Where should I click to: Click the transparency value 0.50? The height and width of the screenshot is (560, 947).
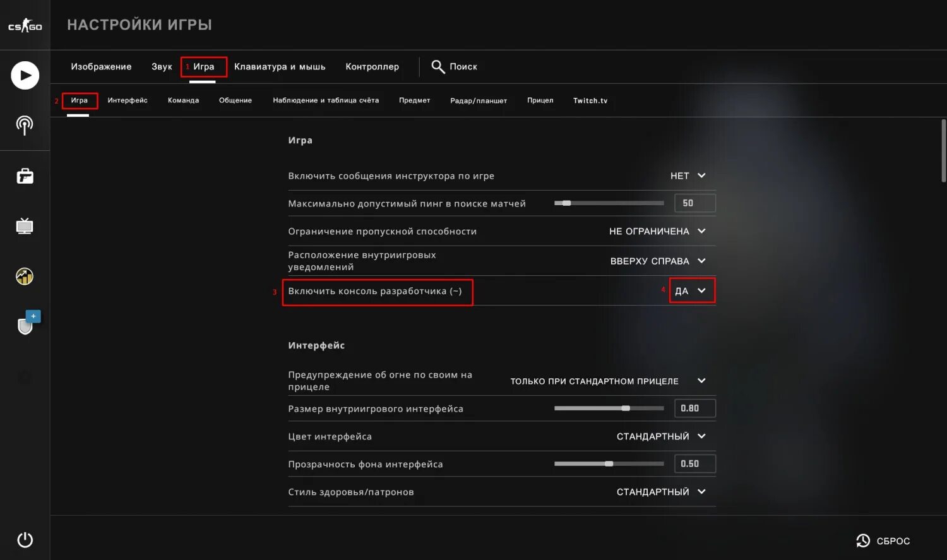click(695, 464)
